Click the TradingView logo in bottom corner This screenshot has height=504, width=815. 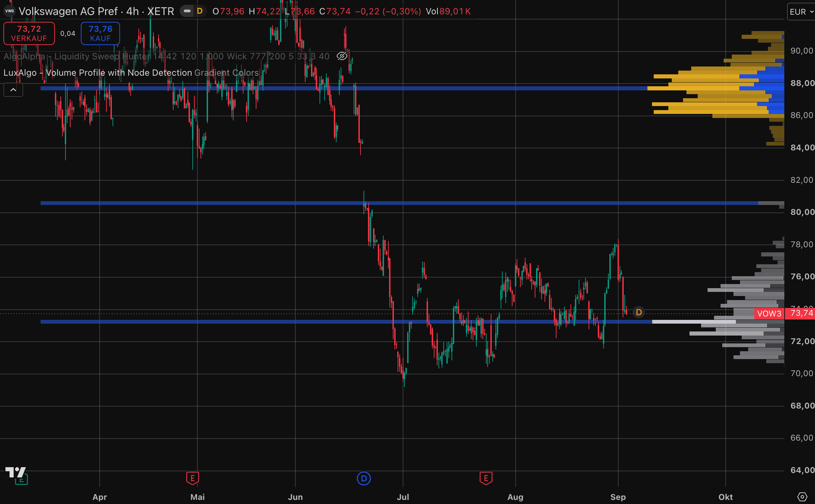coord(16,472)
